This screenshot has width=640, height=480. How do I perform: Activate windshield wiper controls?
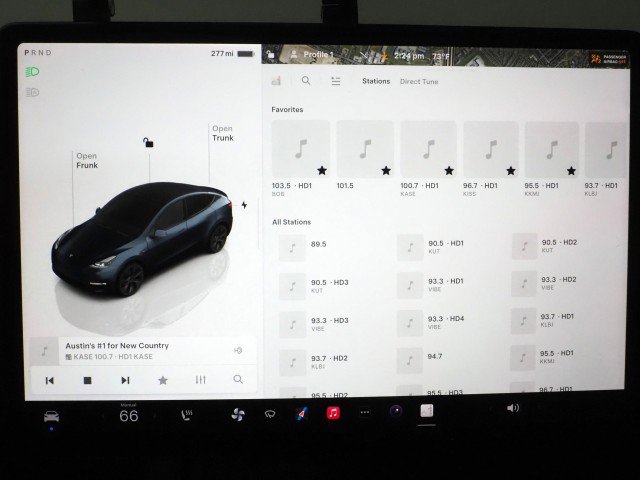point(270,414)
